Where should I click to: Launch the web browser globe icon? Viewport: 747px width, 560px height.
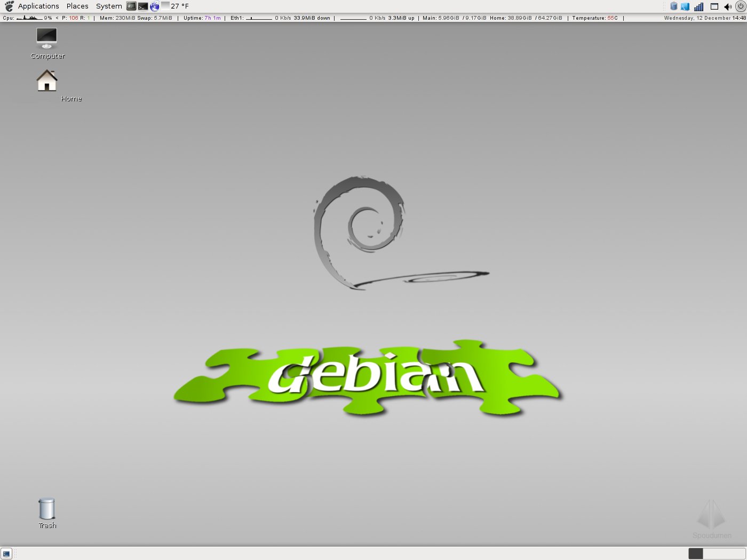[x=155, y=6]
